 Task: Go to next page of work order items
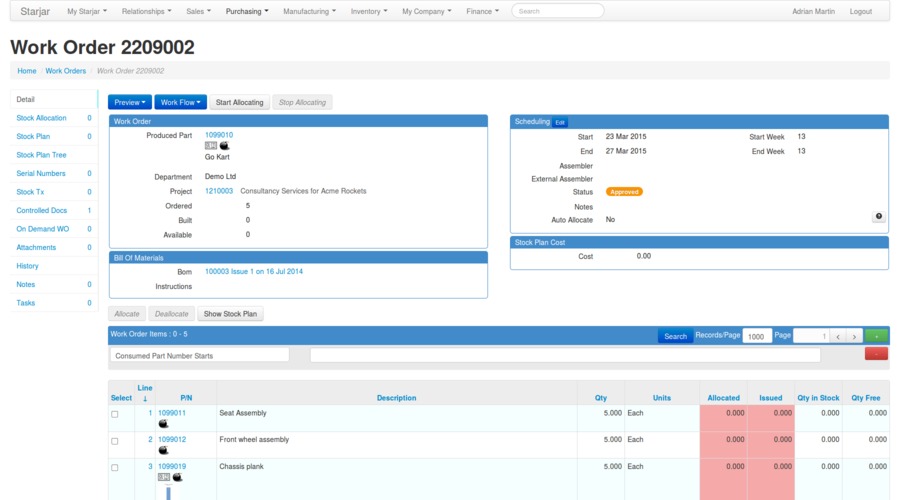pyautogui.click(x=853, y=337)
